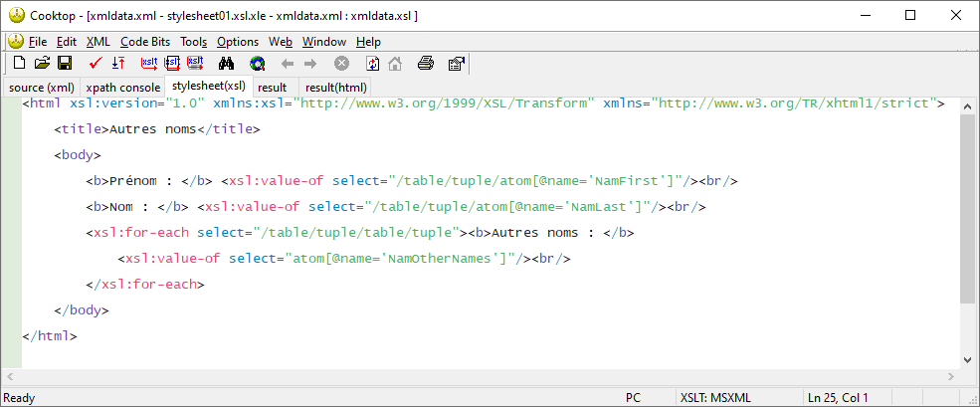Click the home house icon
Screen dimensions: 980x407
pyautogui.click(x=395, y=63)
